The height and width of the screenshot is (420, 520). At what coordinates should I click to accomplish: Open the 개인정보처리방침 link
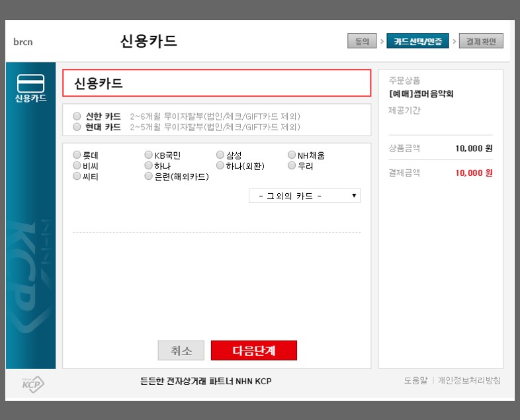[x=469, y=381]
